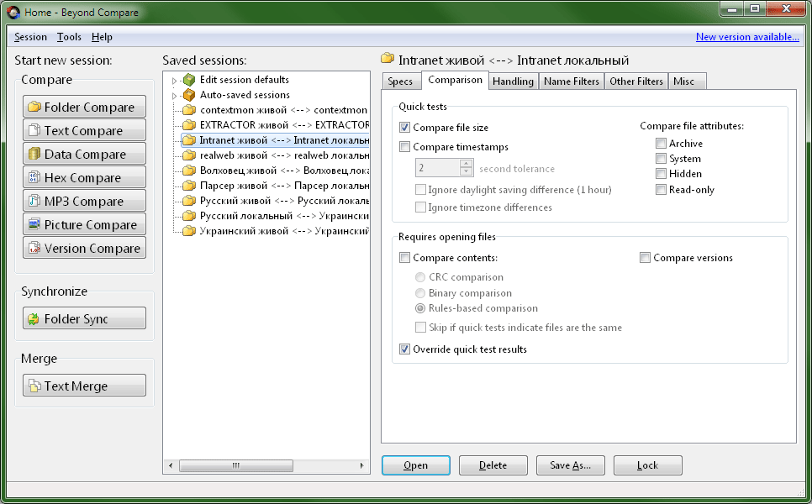Click folder icon beside the session title header
812x504 pixels.
(x=388, y=59)
